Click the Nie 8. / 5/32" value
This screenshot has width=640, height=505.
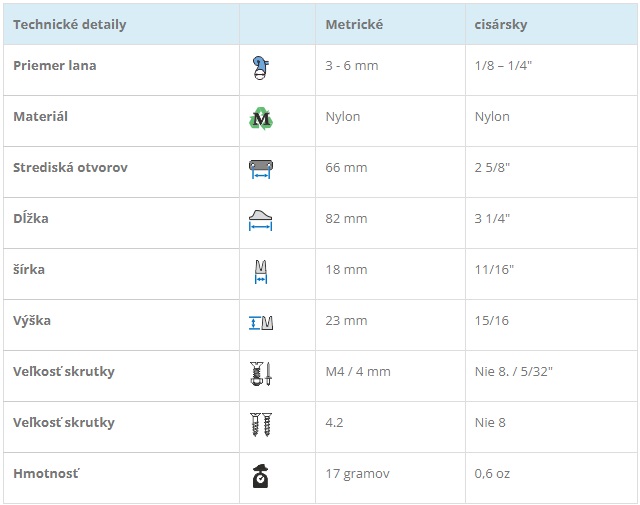pyautogui.click(x=513, y=372)
